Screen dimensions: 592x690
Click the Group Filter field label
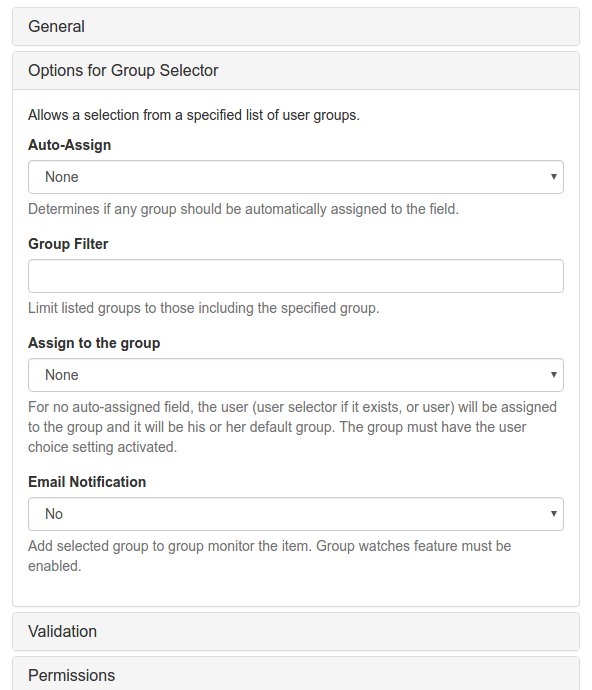(68, 244)
